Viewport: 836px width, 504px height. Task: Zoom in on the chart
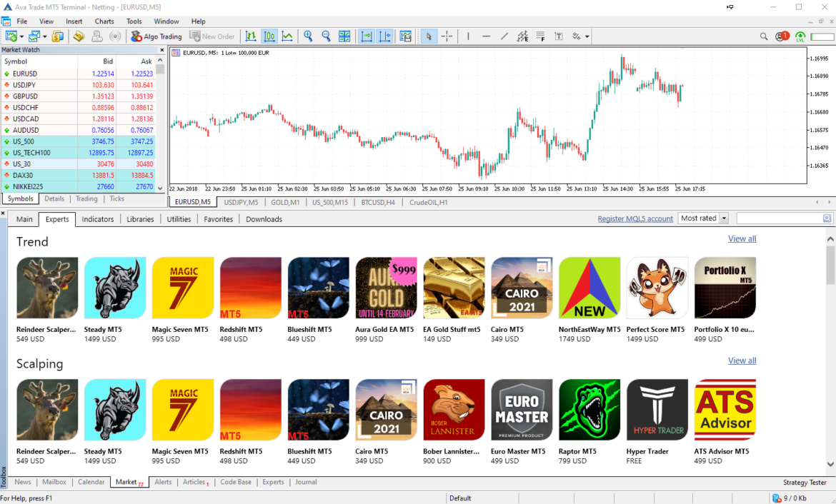pyautogui.click(x=307, y=36)
